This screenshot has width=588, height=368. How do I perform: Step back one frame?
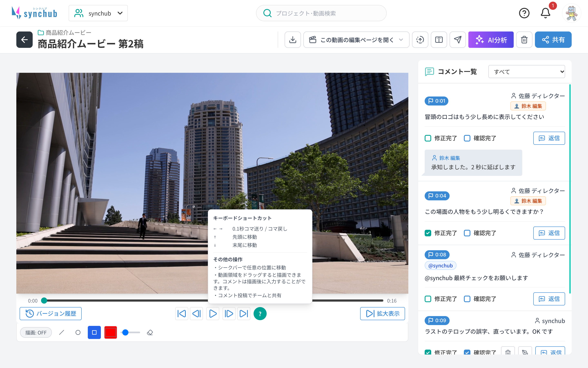pyautogui.click(x=197, y=313)
